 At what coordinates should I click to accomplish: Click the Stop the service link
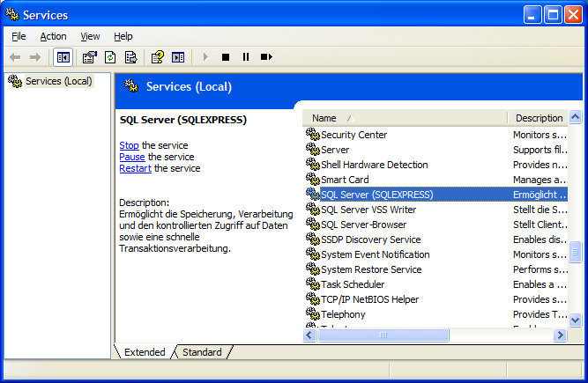coord(129,145)
